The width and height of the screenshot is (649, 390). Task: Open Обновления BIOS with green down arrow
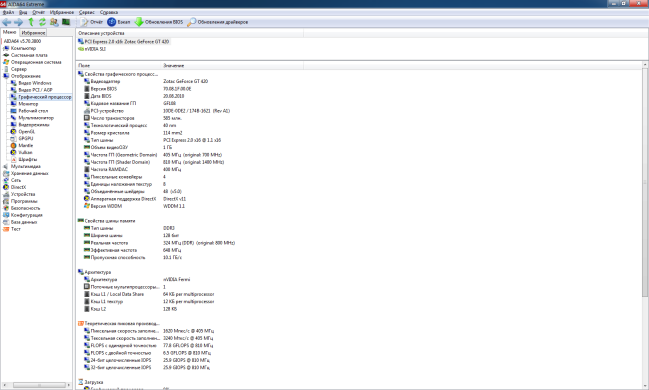(x=159, y=22)
